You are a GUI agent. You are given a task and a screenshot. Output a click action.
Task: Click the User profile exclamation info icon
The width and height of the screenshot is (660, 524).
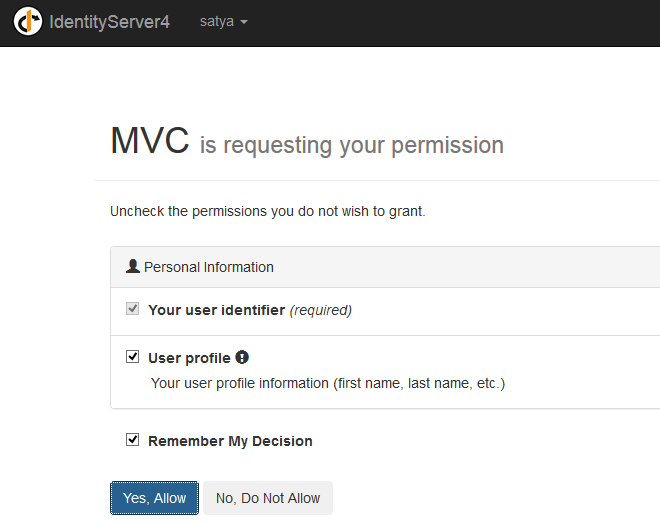click(242, 357)
